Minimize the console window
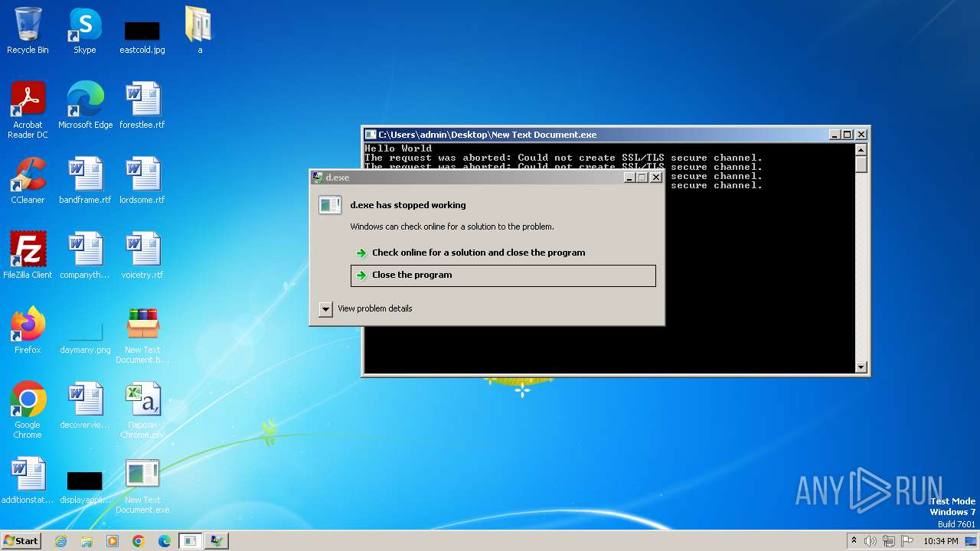Viewport: 980px width, 551px height. [835, 135]
